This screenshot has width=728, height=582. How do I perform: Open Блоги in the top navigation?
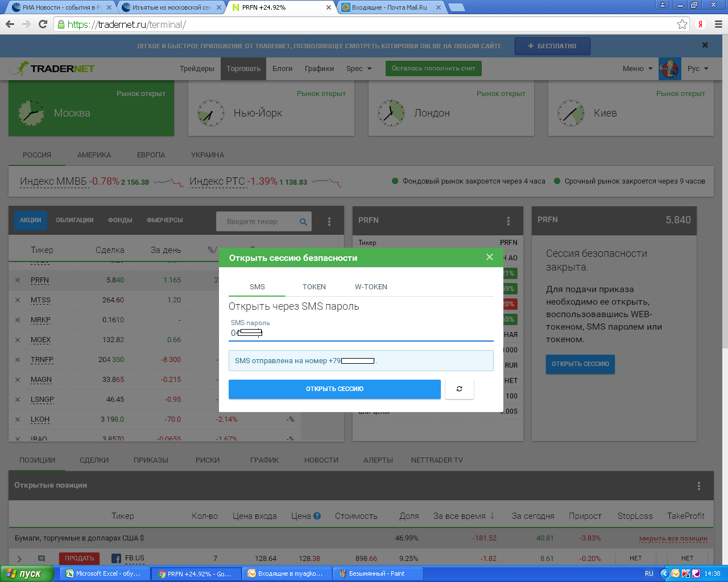282,69
